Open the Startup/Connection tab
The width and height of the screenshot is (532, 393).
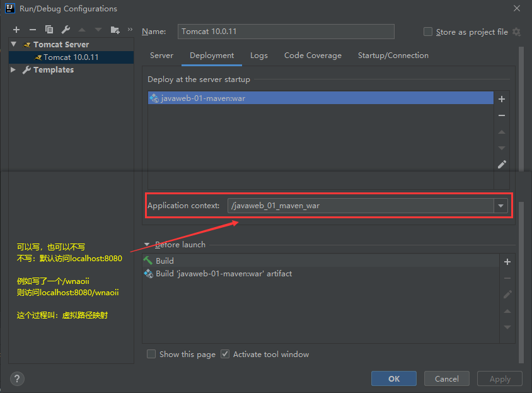click(393, 56)
